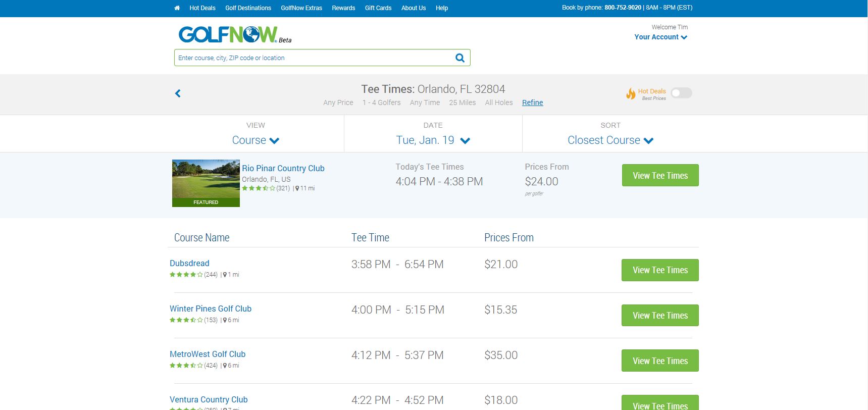Click Prices From column header
868x410 pixels.
pos(509,237)
